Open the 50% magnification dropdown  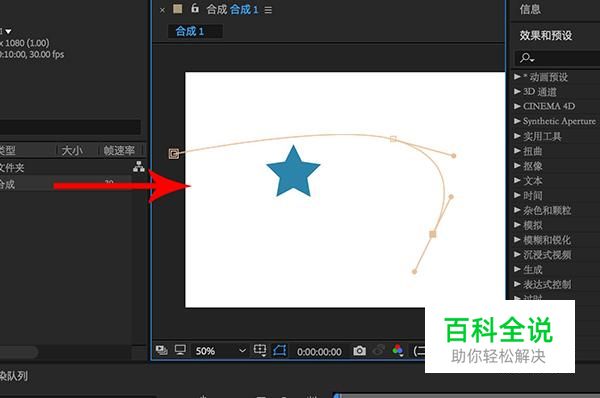pos(220,351)
